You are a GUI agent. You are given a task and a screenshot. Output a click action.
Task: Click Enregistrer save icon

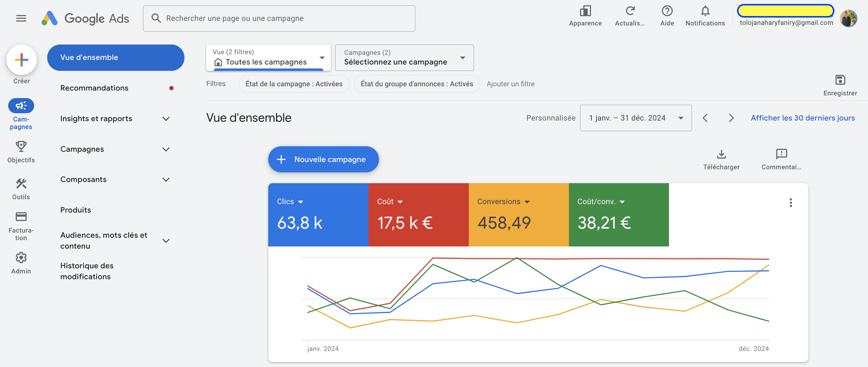[840, 80]
